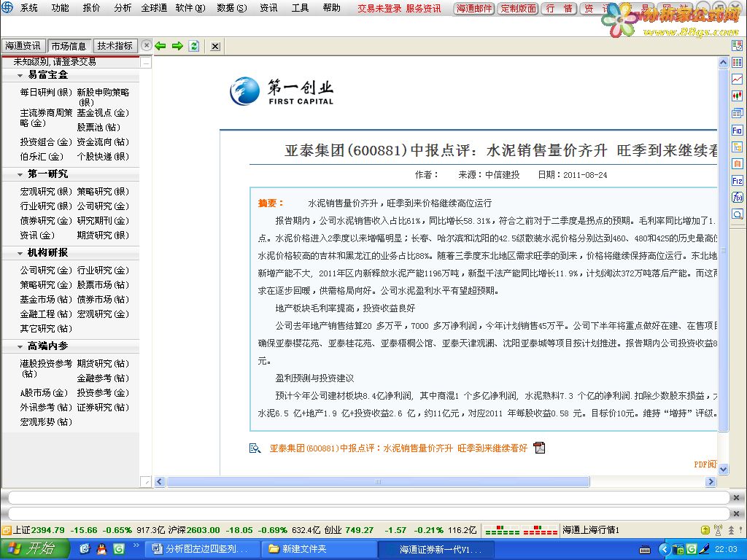Open 股票池(钻) link
747x560 pixels.
click(x=98, y=127)
